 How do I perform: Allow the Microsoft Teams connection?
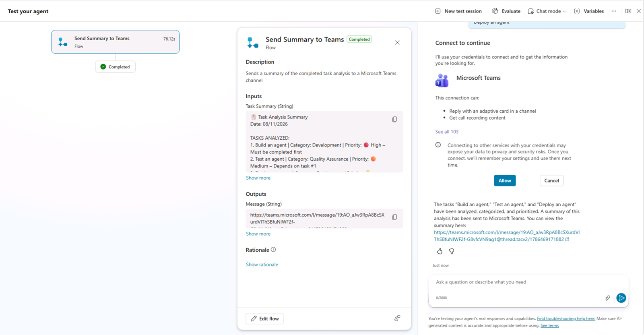(x=505, y=181)
